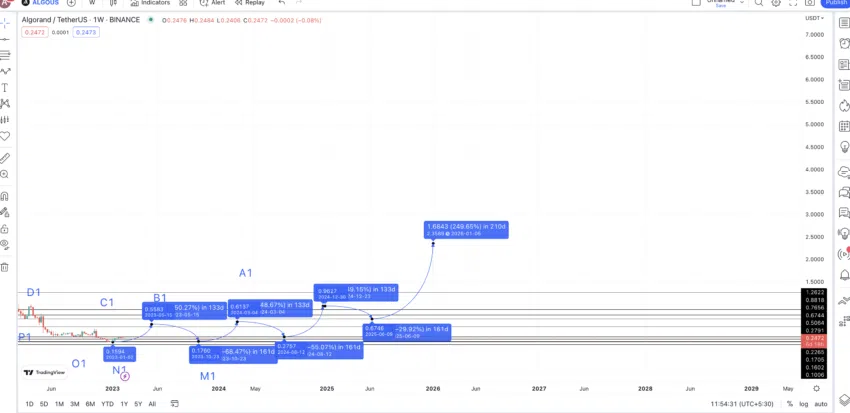Select the Text tool in left toolbar
Viewport: 850px width, 413px height.
click(5, 88)
